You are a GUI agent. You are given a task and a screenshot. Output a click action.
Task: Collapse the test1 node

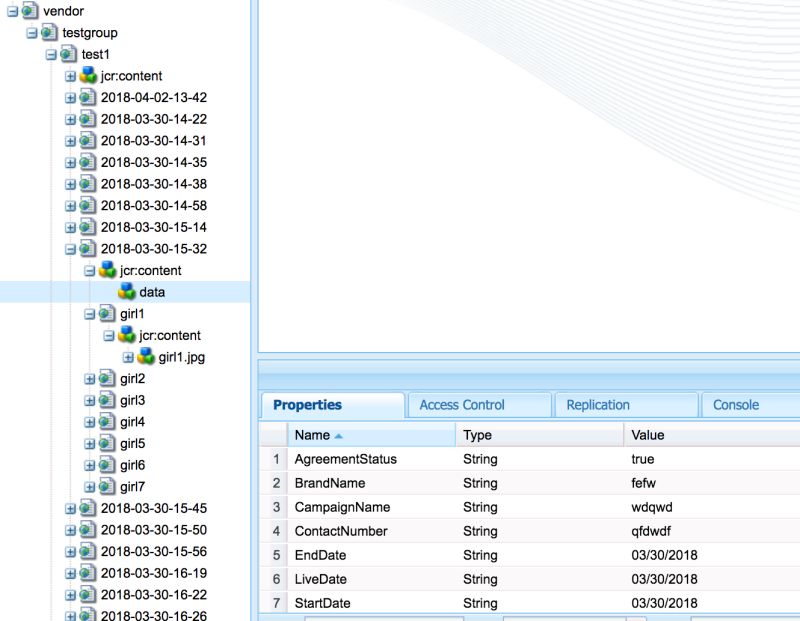53,54
